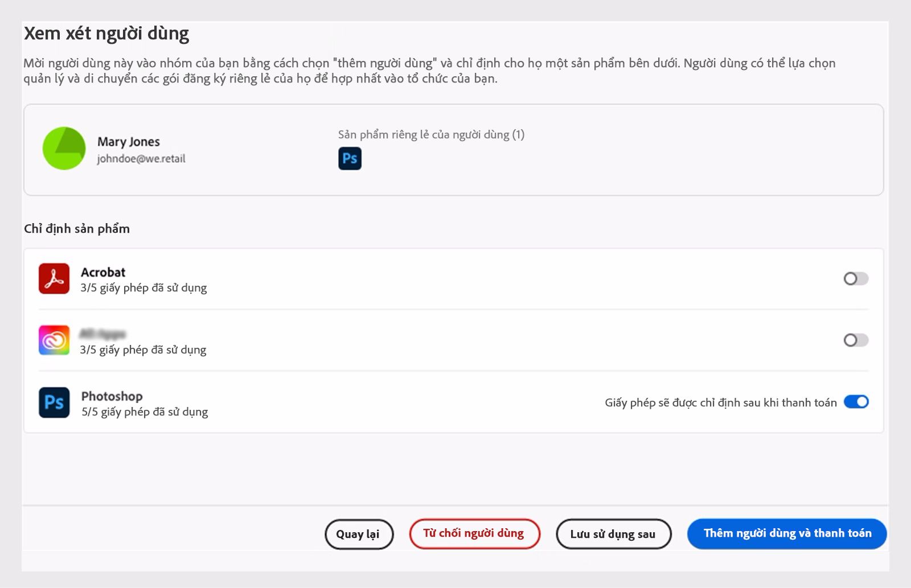
Task: Click the 'Xem xét người dùng' title
Action: 106,34
